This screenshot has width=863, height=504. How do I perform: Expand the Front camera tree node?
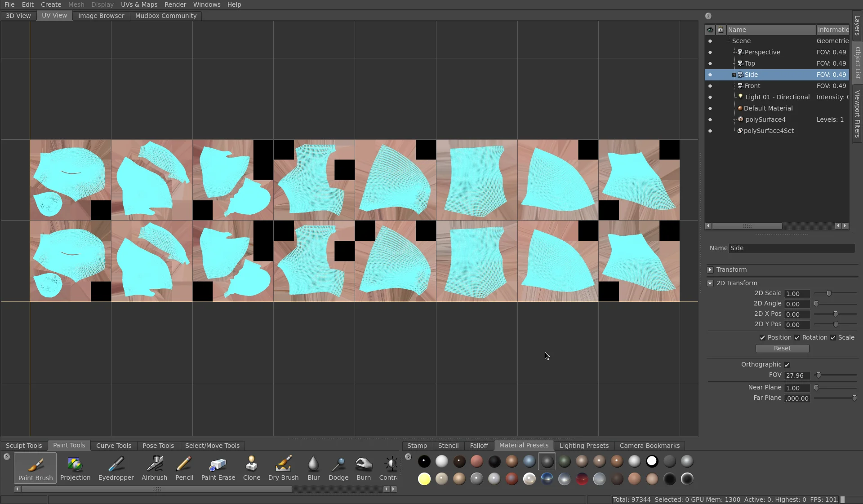point(734,86)
